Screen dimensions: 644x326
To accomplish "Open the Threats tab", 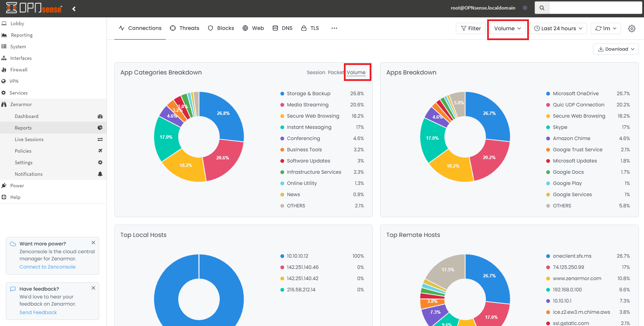I will click(184, 28).
